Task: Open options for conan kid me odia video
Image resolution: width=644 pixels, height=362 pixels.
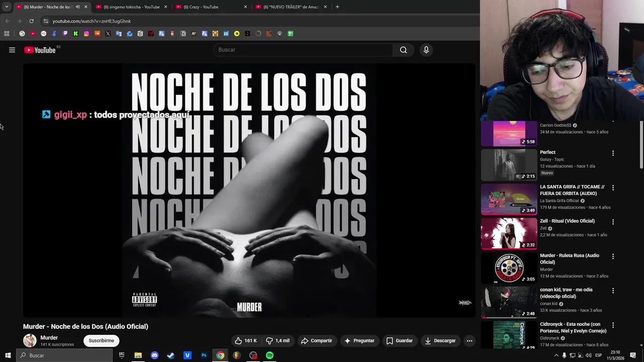Action: [613, 291]
